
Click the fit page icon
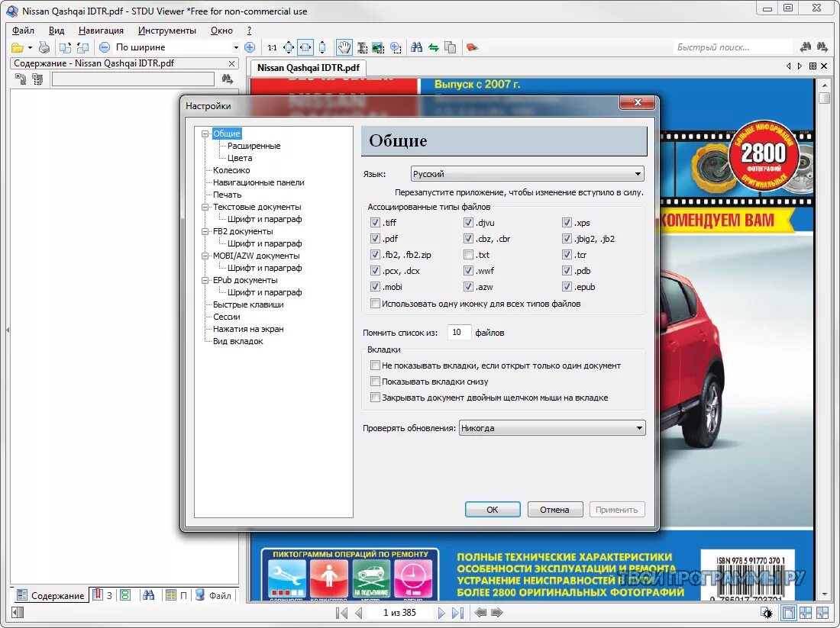click(x=289, y=47)
